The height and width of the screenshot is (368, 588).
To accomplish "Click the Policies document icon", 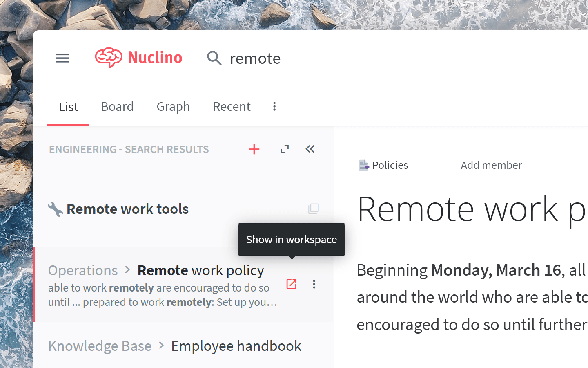I will pyautogui.click(x=363, y=165).
